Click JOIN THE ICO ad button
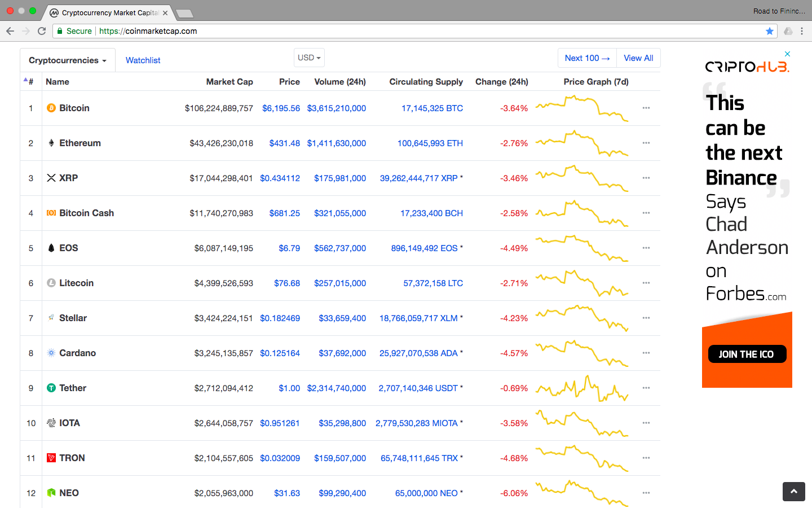Image resolution: width=812 pixels, height=508 pixels. [x=747, y=354]
